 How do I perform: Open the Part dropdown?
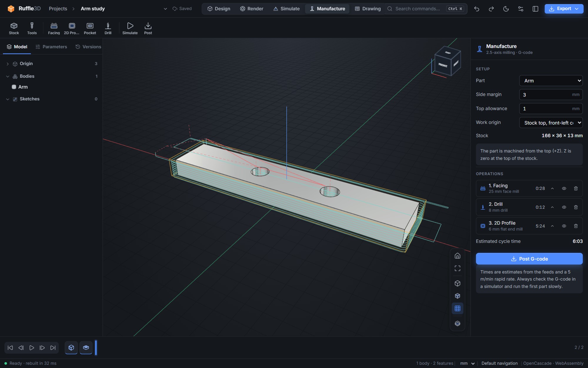coord(551,81)
